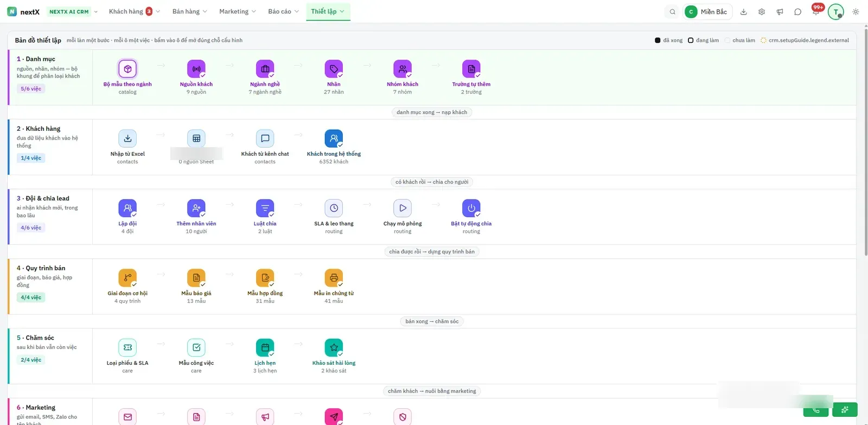Expand the Miền Bắc region selector
Viewport: 868px width, 425px height.
click(708, 12)
